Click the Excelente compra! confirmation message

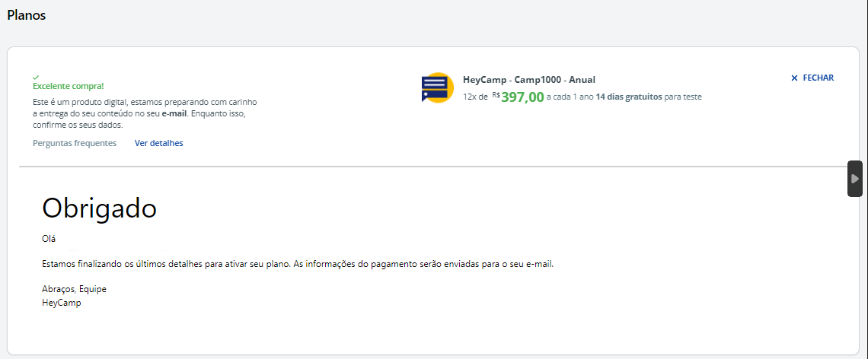coord(69,87)
